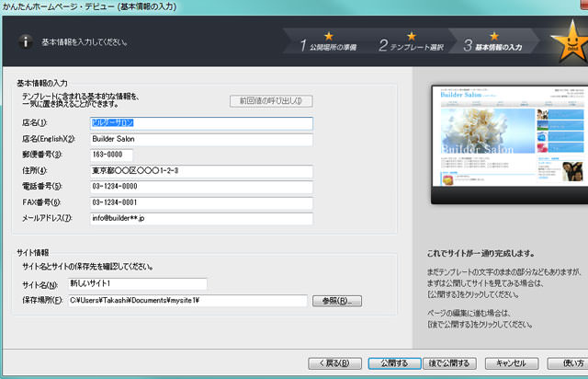Click the star above step 2
The image size is (588, 379).
(412, 36)
